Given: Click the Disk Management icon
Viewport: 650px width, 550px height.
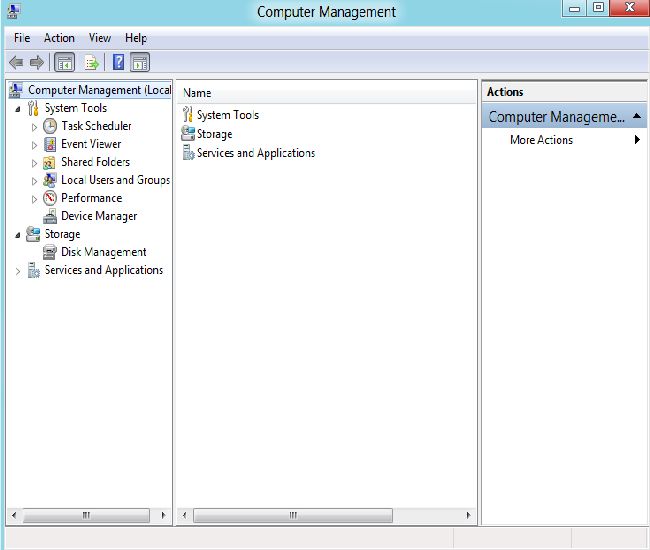Looking at the screenshot, I should [50, 252].
